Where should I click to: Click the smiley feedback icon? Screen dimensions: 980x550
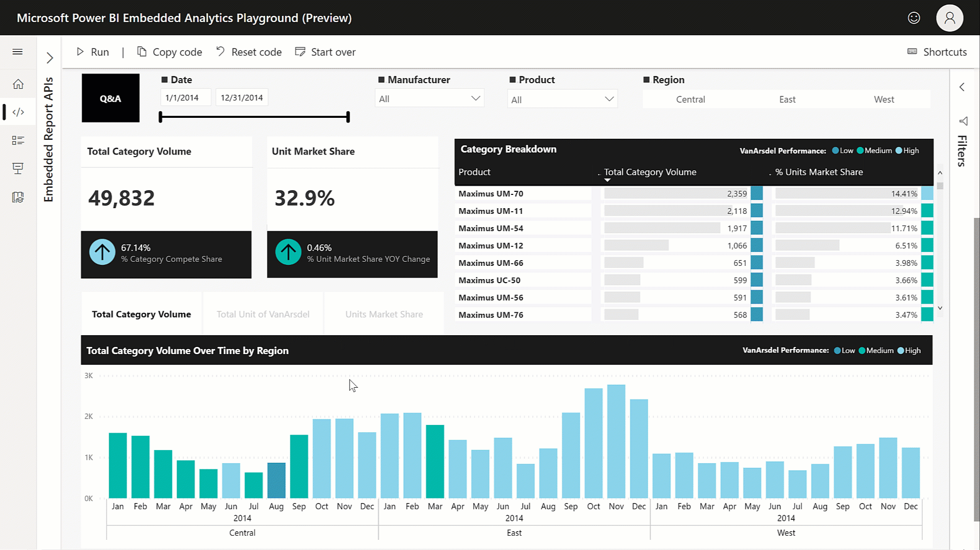(x=914, y=17)
